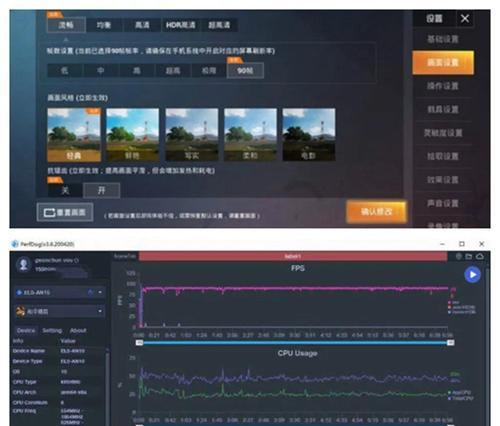Open the 和平精英 app selection dropdown
The image size is (500, 426).
60,311
